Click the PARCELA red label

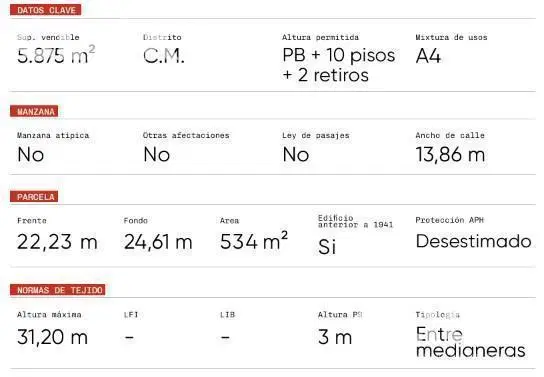coord(34,197)
